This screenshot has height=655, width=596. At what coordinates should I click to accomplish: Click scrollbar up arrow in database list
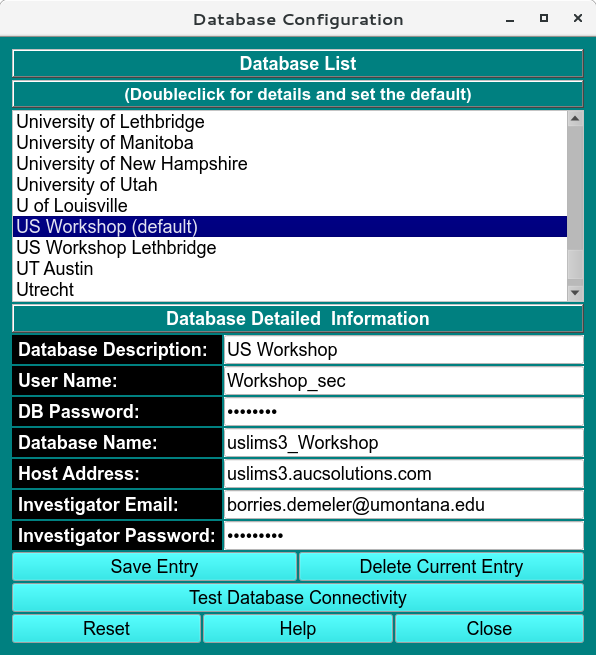point(575,119)
